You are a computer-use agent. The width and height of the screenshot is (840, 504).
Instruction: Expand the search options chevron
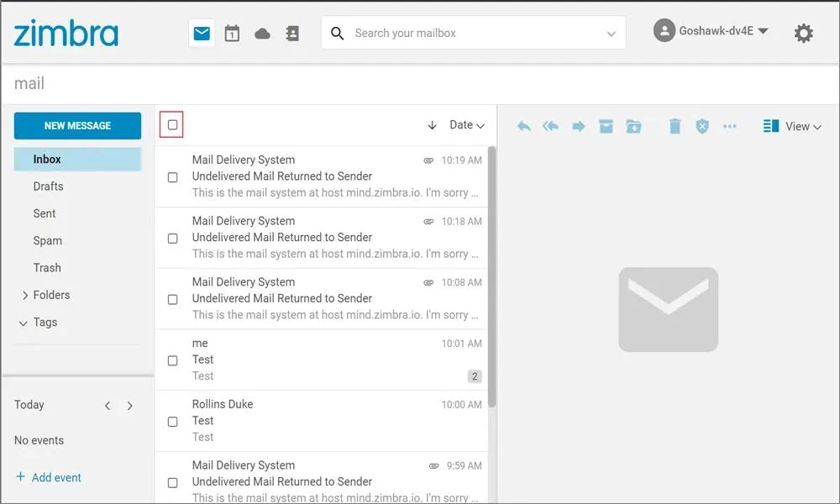[611, 34]
